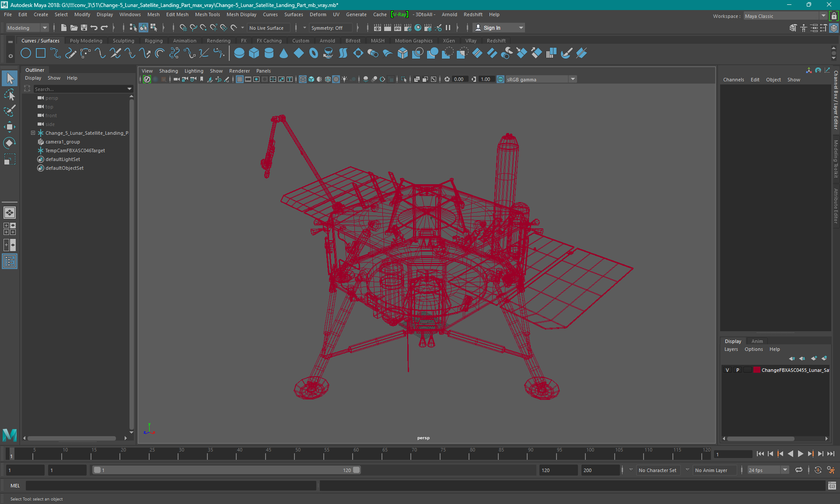Open the viewport Shading menu
The height and width of the screenshot is (504, 840).
pyautogui.click(x=168, y=71)
